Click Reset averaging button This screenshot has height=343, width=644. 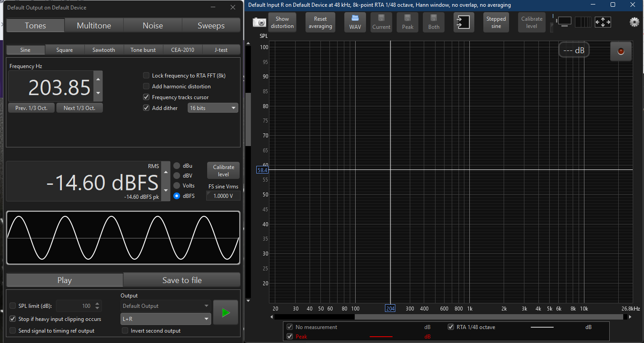[320, 22]
